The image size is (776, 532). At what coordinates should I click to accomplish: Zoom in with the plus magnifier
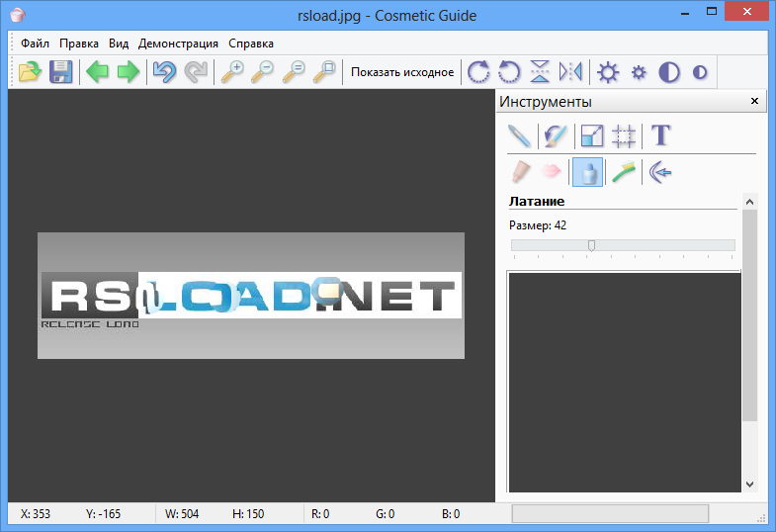pyautogui.click(x=232, y=72)
